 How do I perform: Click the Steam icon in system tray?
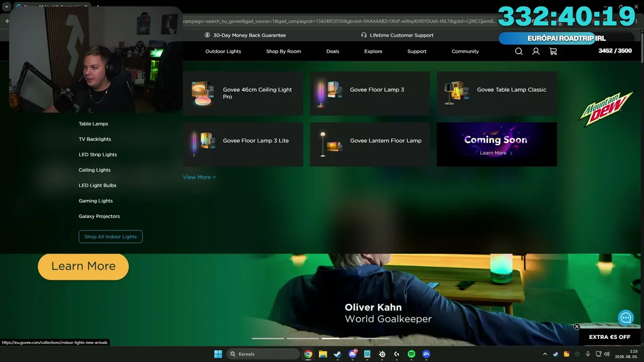(x=555, y=354)
